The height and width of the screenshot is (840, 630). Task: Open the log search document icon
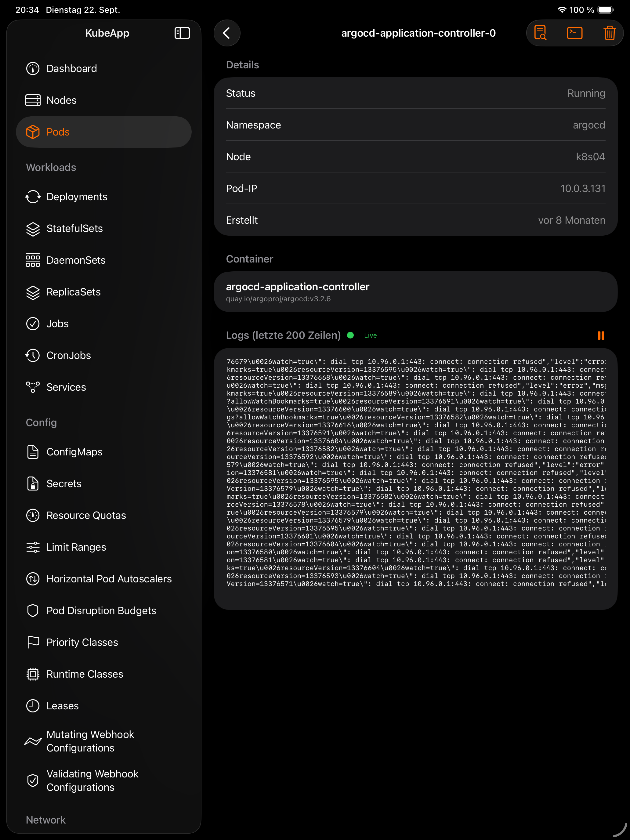[x=540, y=33]
